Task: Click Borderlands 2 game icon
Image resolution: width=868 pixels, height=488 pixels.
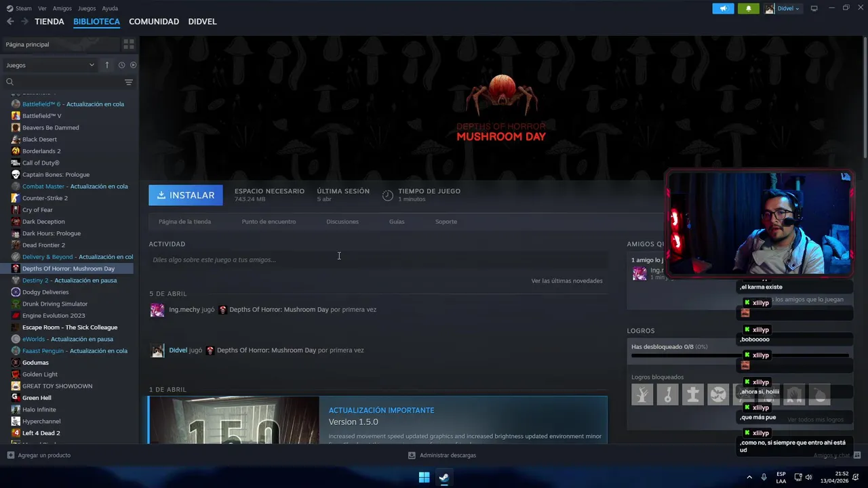Action: click(16, 151)
